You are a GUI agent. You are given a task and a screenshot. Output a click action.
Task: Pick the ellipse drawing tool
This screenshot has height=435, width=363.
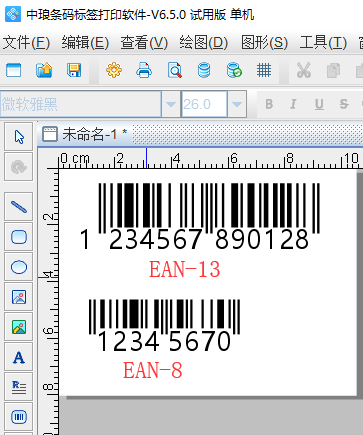19,267
